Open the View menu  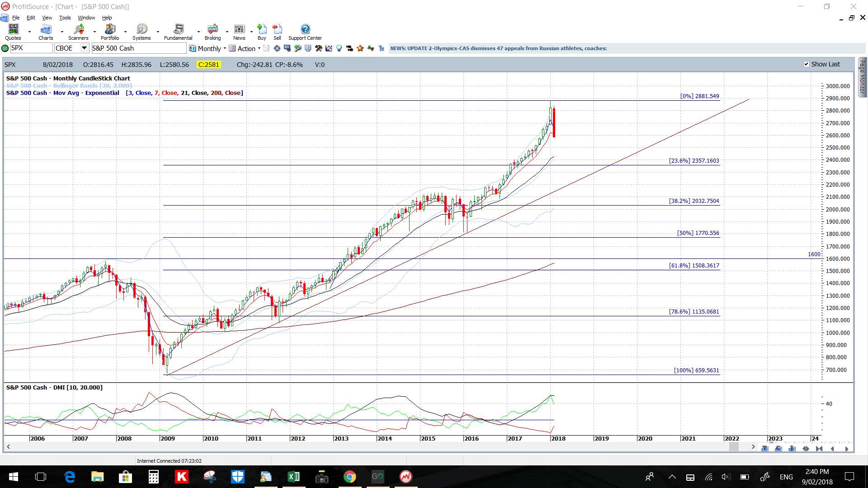click(47, 18)
